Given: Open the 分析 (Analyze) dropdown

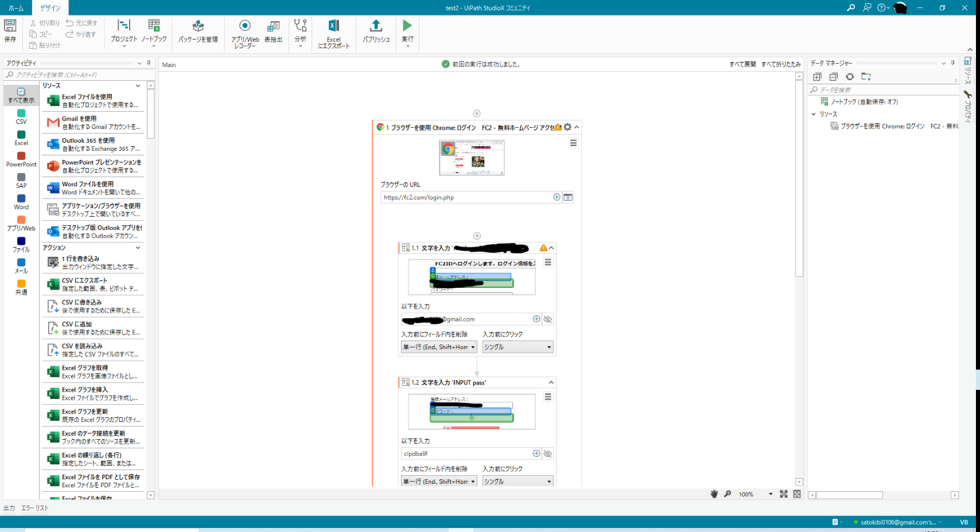Looking at the screenshot, I should click(x=301, y=34).
